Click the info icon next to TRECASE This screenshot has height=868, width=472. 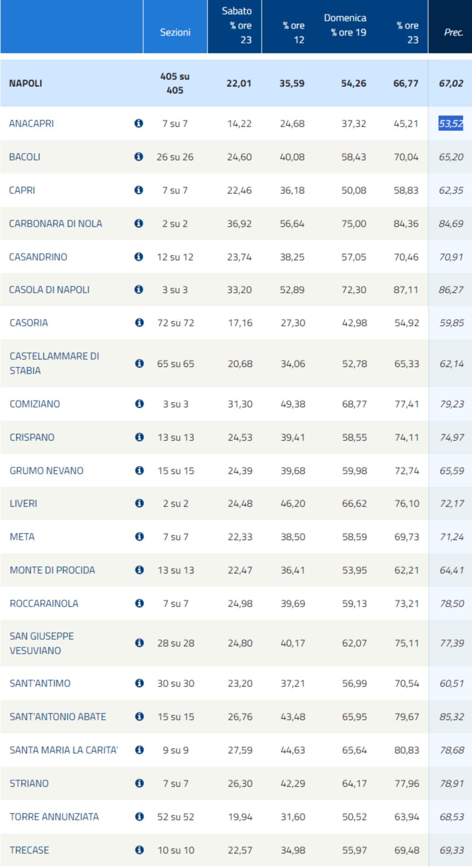[x=139, y=850]
